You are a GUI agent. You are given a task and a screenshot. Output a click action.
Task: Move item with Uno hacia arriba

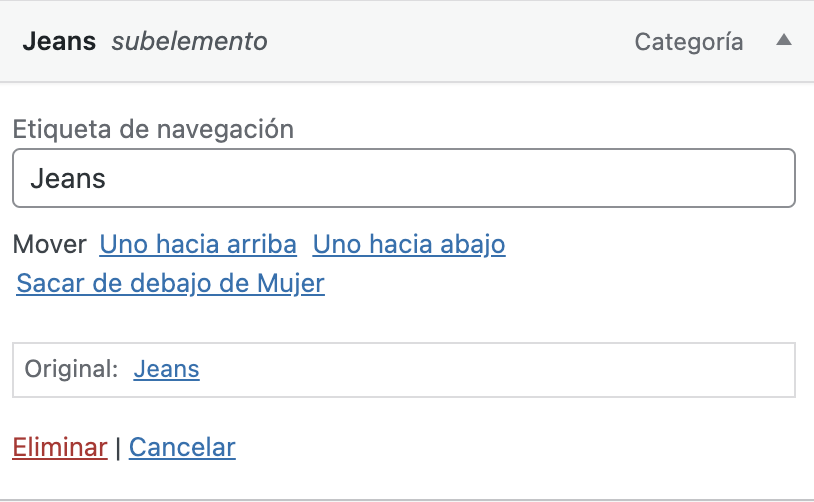coord(198,244)
